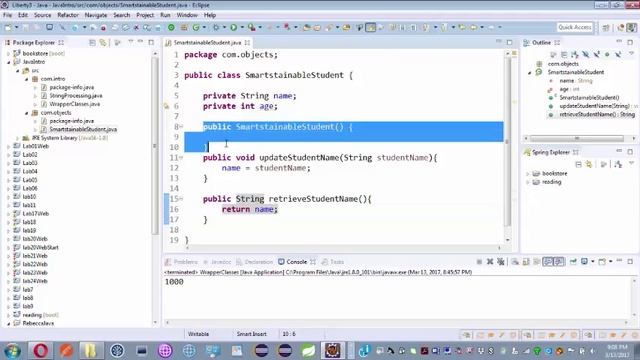This screenshot has height=360, width=640.
Task: Click the Windows Start button
Action: click(x=12, y=351)
